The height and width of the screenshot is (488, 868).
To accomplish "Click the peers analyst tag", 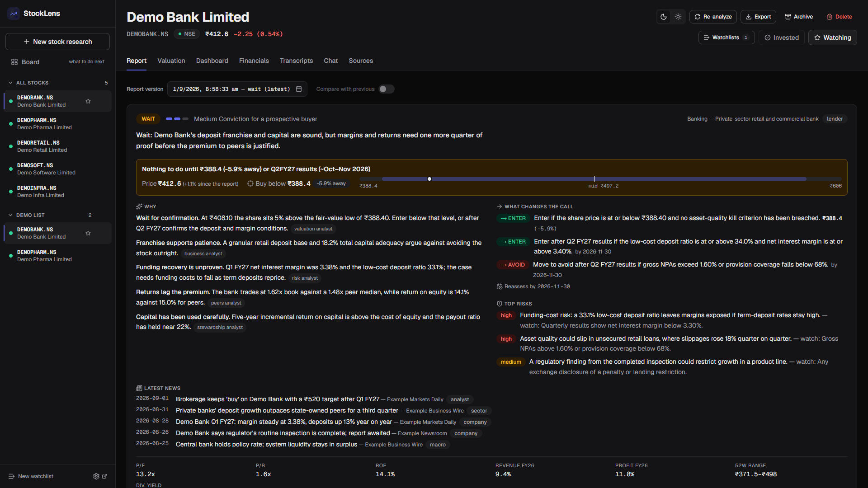I will click(226, 303).
